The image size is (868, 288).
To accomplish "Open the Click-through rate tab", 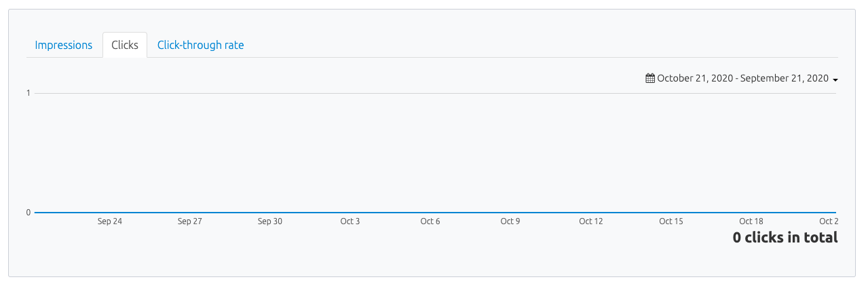I will click(200, 45).
